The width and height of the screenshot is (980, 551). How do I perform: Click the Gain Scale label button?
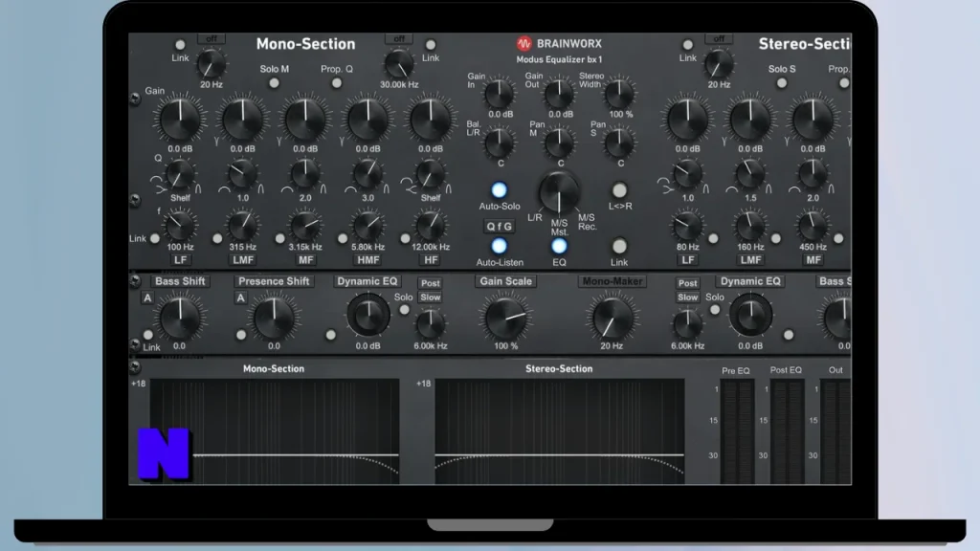coord(505,282)
